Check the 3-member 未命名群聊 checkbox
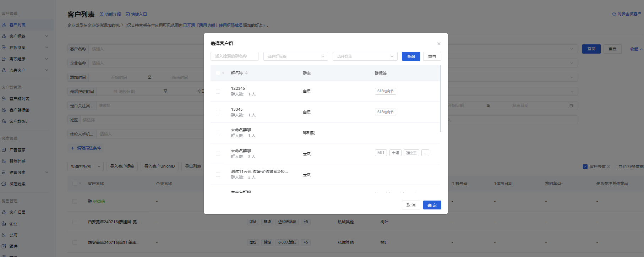 (x=218, y=154)
